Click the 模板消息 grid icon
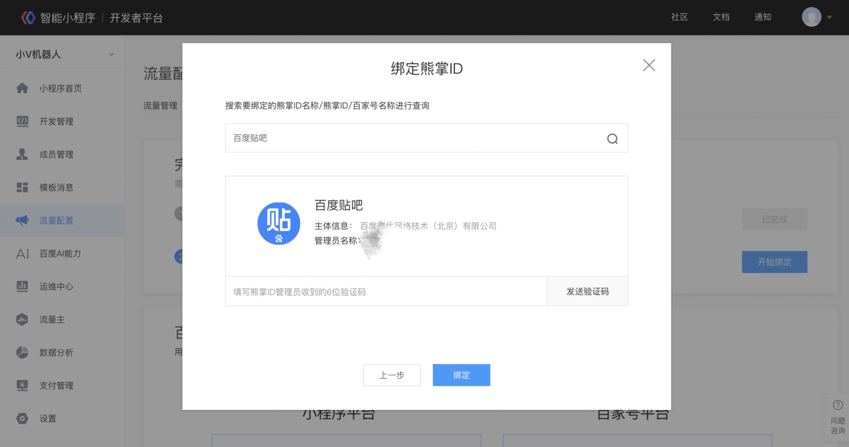Screen dimensions: 849x447 coord(22,187)
